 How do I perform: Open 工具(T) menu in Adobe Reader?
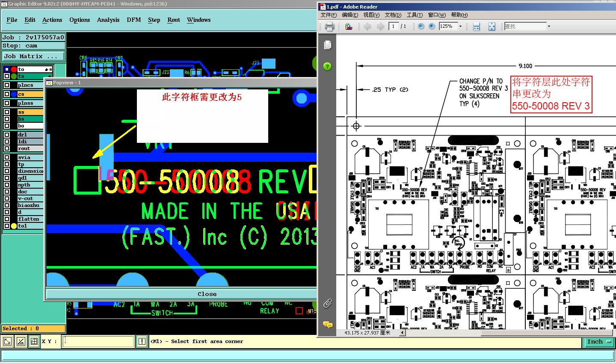415,15
